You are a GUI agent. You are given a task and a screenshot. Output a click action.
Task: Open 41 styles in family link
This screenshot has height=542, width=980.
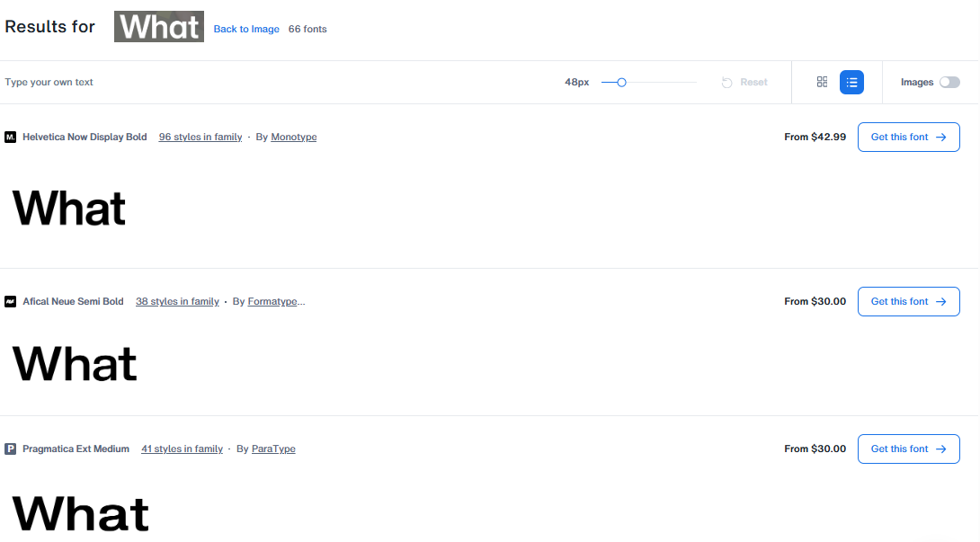(x=182, y=449)
